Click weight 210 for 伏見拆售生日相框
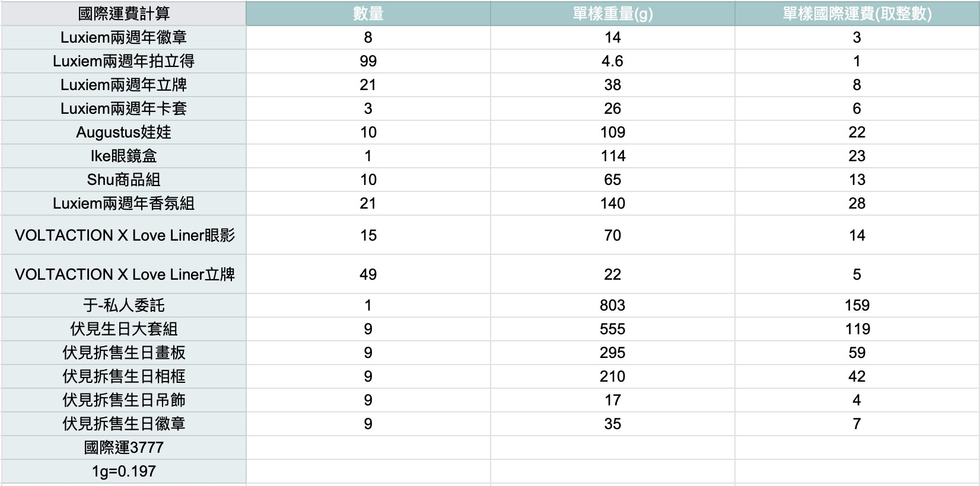The width and height of the screenshot is (980, 486). pos(612,376)
